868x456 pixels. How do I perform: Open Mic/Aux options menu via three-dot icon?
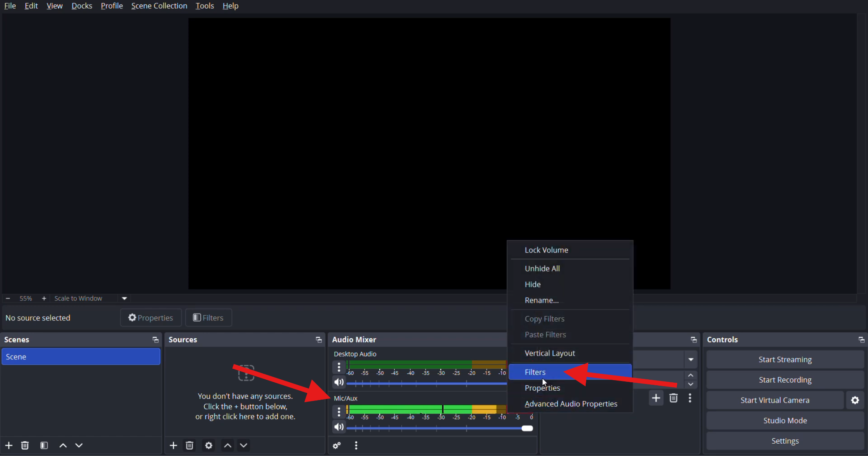click(339, 412)
